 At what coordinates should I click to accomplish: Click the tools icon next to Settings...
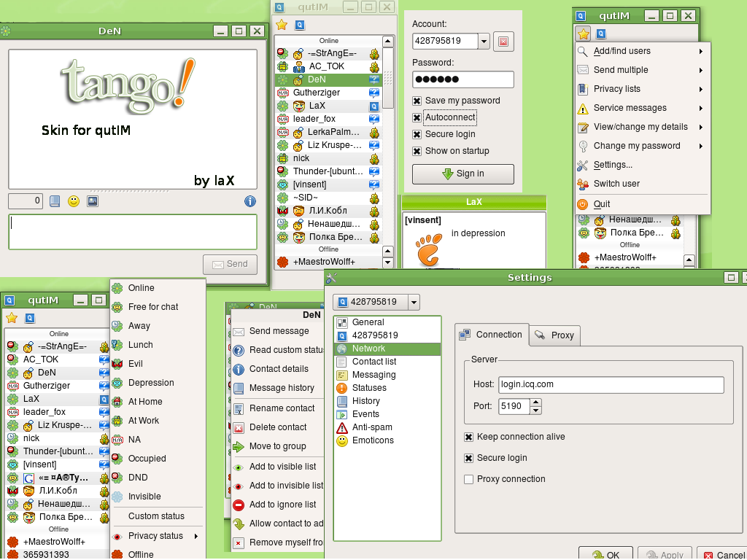(583, 166)
